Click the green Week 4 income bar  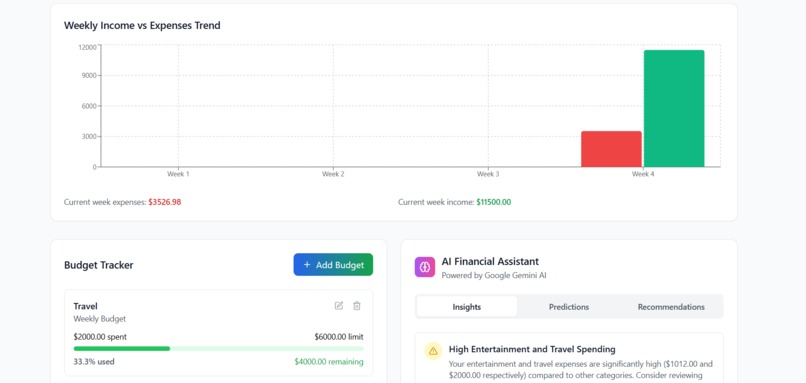click(674, 108)
